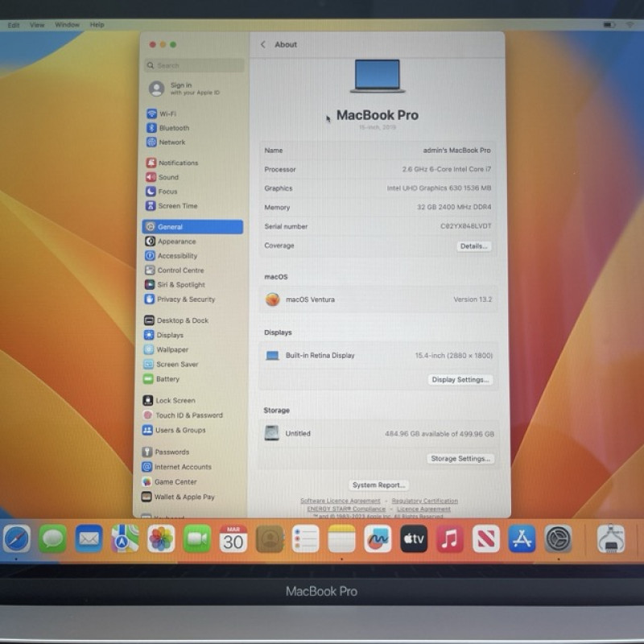Click the System Report button
The image size is (644, 644).
point(378,485)
